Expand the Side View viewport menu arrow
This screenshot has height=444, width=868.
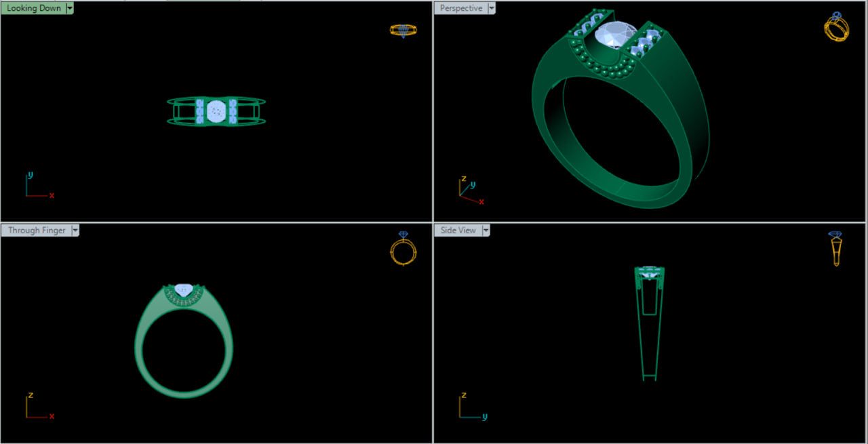click(485, 230)
